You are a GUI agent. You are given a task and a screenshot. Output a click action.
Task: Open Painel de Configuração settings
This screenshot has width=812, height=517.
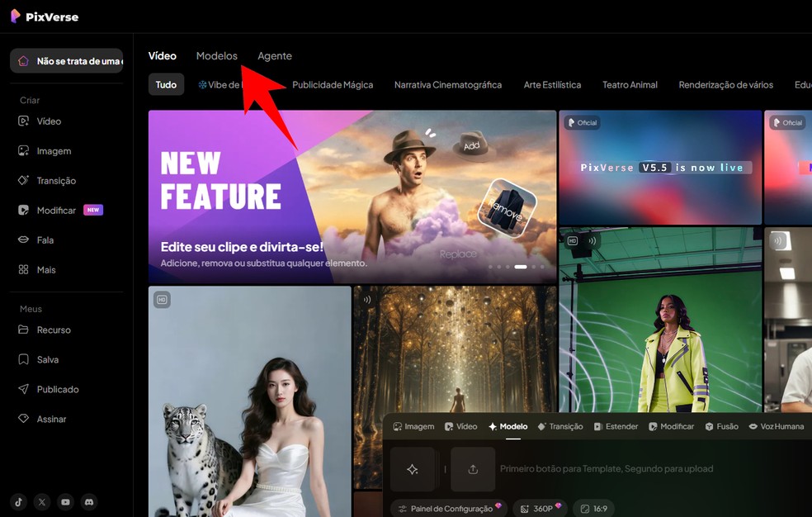[x=450, y=508]
